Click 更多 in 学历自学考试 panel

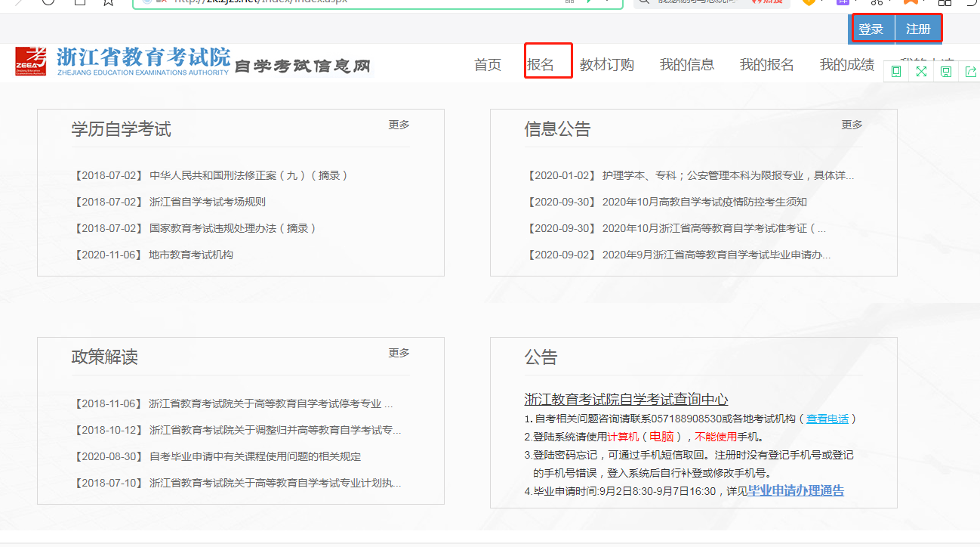399,125
